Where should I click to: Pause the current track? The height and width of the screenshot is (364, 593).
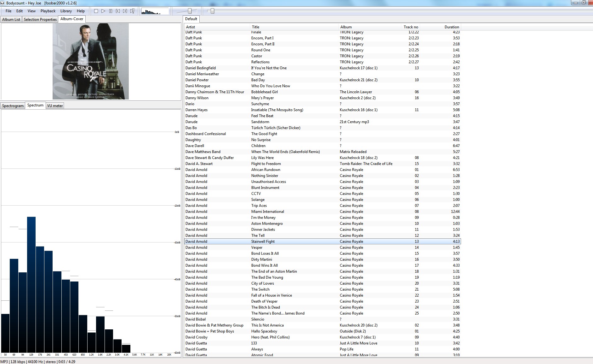tap(111, 11)
